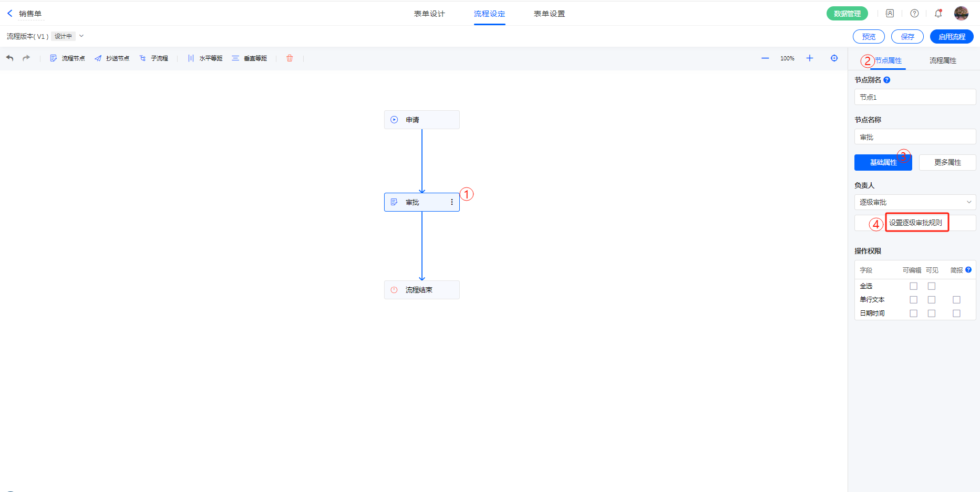
Task: Open the 负责人 逐级审批 dropdown
Action: coord(915,202)
